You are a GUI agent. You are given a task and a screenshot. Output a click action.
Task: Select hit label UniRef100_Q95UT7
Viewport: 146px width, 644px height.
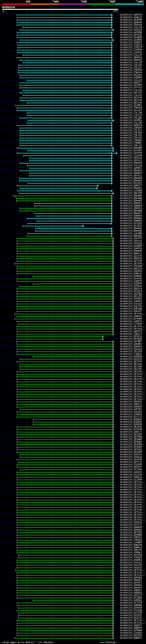click(131, 186)
